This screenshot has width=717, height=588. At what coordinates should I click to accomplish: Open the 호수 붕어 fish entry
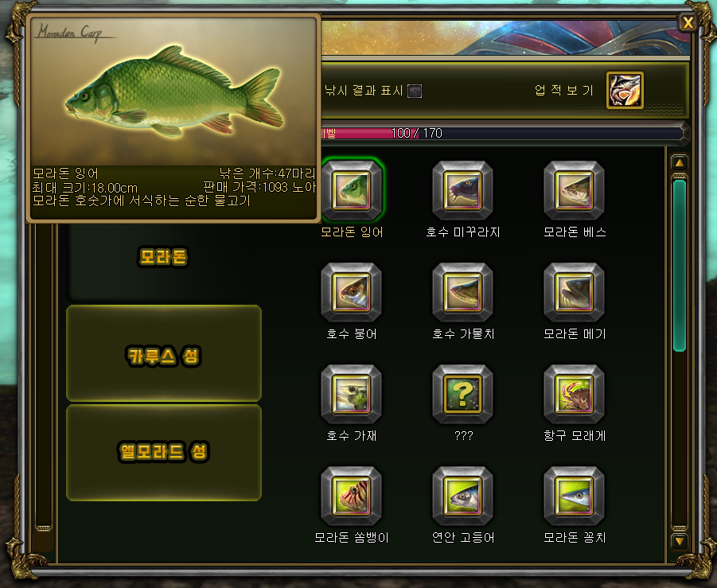click(351, 292)
